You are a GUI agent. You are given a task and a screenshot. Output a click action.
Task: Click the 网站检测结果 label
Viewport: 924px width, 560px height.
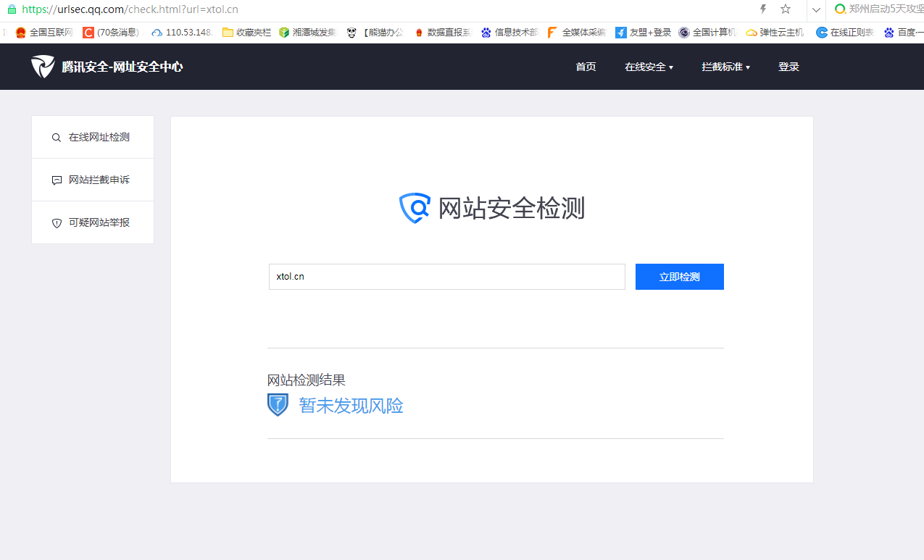pyautogui.click(x=307, y=380)
